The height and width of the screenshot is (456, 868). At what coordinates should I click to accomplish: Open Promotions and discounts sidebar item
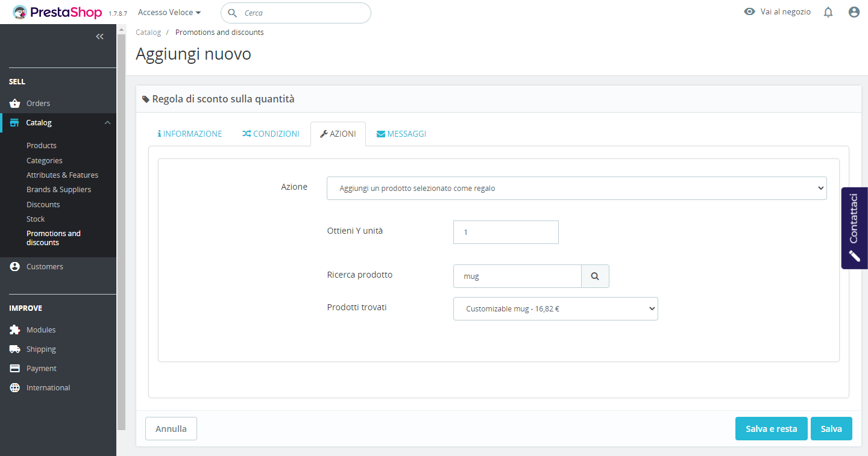click(x=54, y=238)
